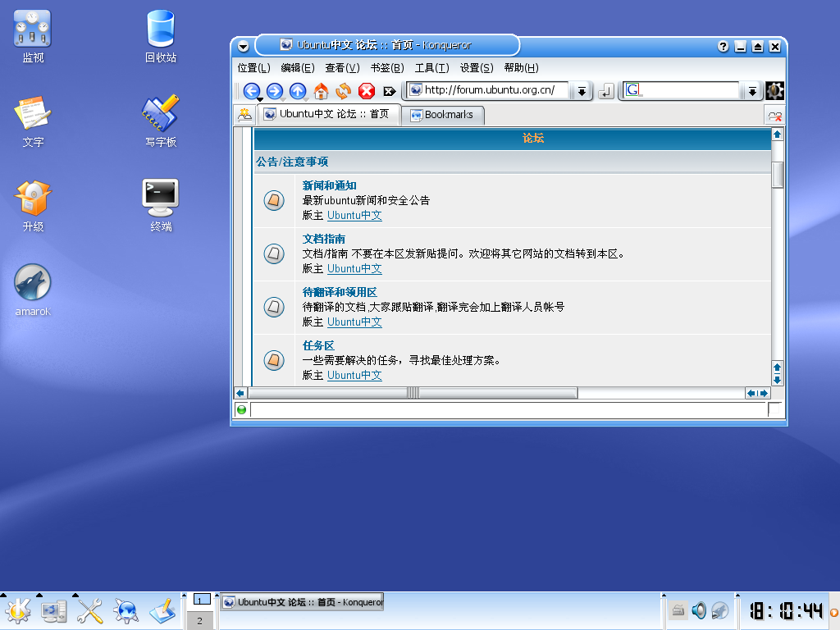Open the 终端 terminal desktop icon
The image size is (840, 630).
(161, 206)
